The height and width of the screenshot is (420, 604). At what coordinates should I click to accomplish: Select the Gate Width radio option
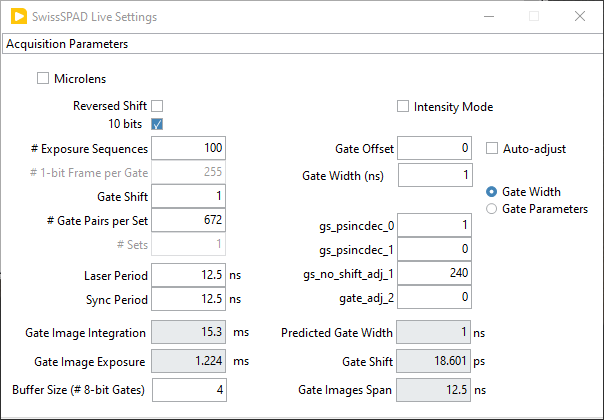click(492, 192)
